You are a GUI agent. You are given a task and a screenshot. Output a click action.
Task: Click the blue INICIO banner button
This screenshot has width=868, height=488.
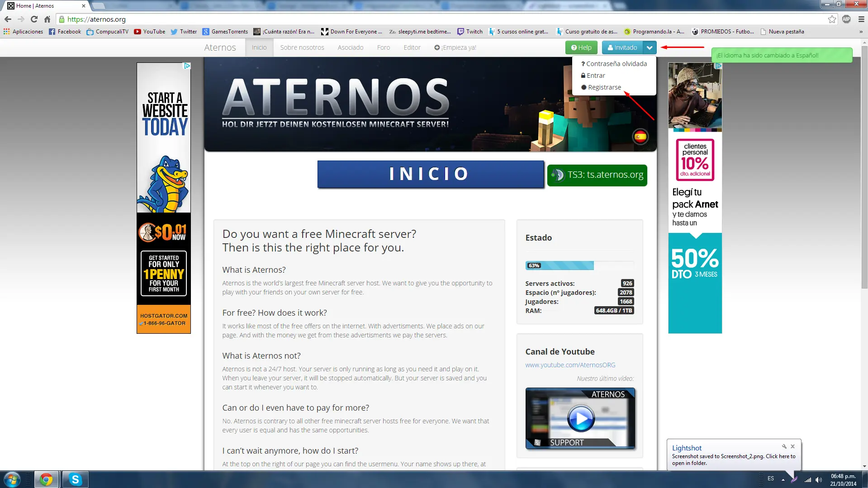(431, 174)
